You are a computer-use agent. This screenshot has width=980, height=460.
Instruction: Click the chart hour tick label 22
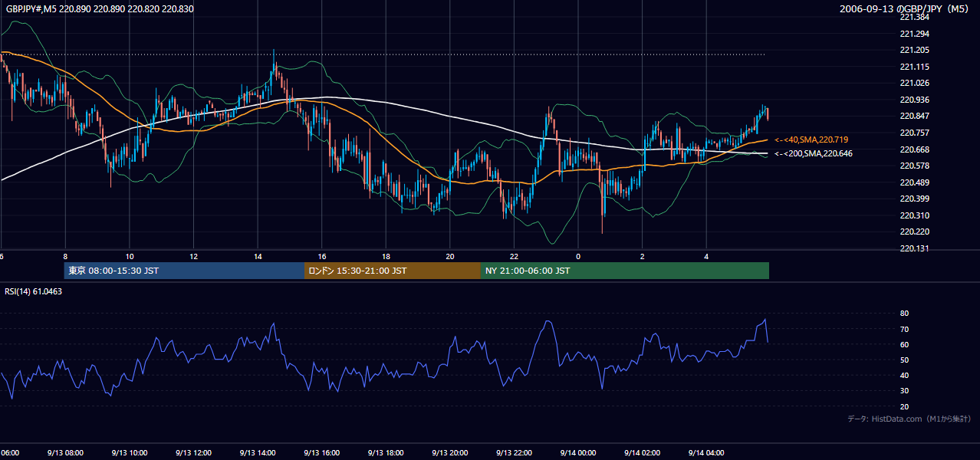514,257
